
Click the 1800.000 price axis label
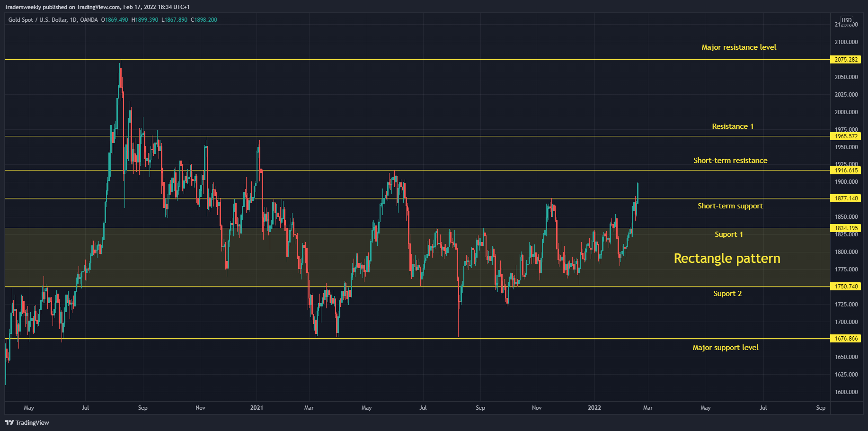(846, 252)
